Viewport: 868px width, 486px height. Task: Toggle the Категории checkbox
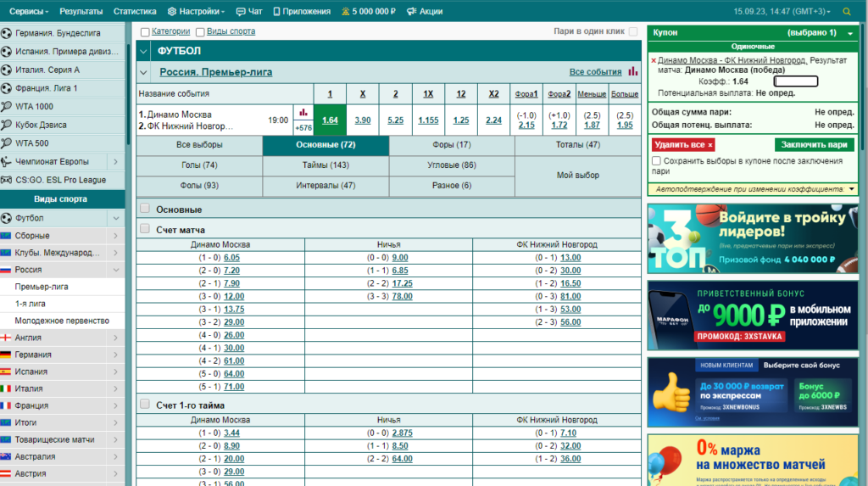pos(145,32)
